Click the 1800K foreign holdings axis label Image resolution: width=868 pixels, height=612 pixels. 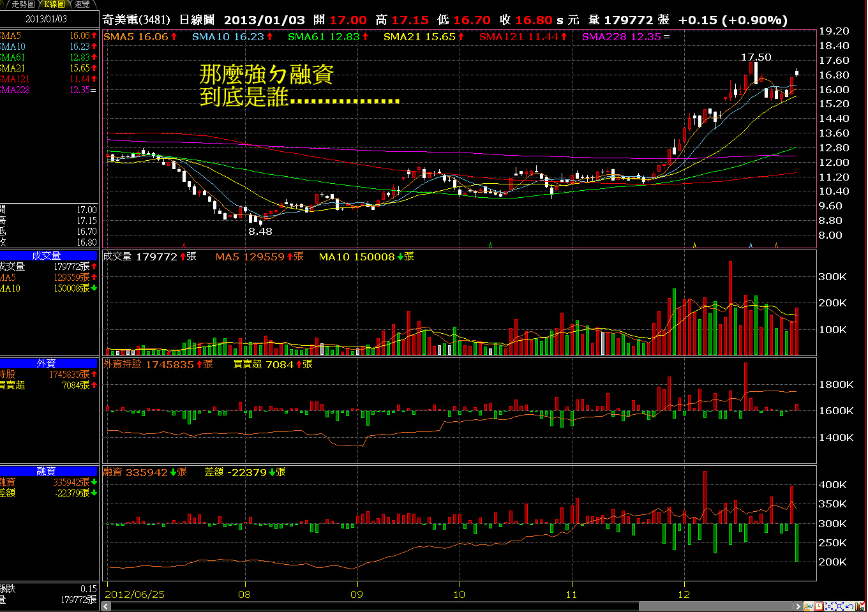coord(836,385)
